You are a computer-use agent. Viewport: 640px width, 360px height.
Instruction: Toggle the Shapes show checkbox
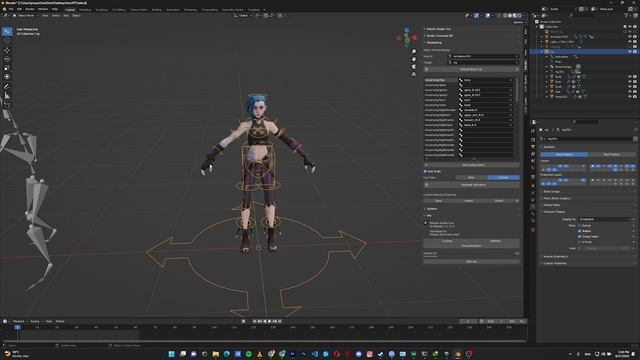(580, 231)
